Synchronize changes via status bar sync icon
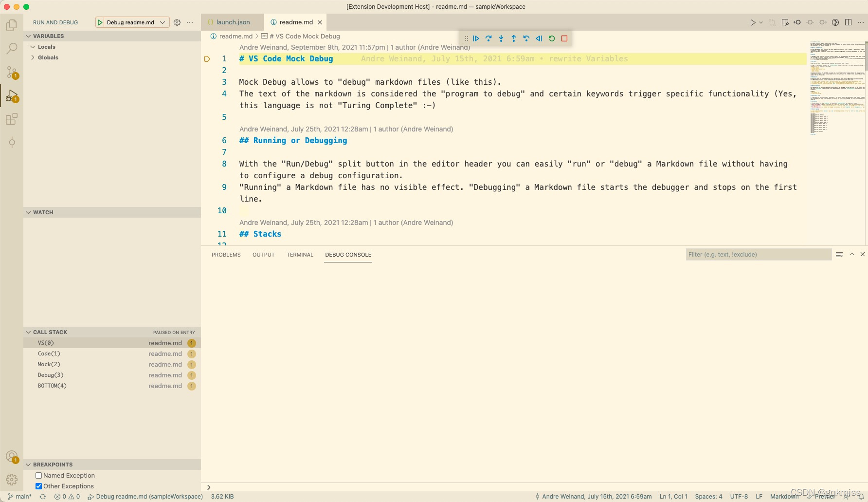This screenshot has width=868, height=502. [43, 497]
